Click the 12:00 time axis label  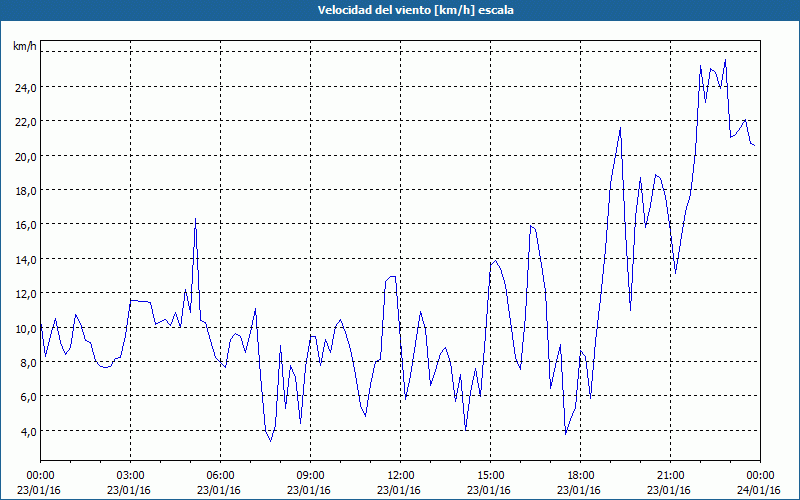click(x=400, y=476)
